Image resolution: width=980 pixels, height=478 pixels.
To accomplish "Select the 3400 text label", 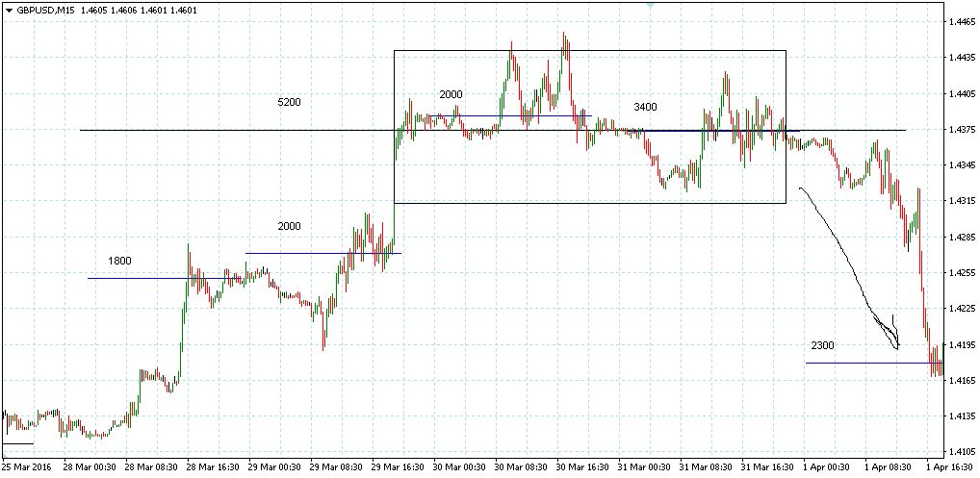I will (x=645, y=108).
